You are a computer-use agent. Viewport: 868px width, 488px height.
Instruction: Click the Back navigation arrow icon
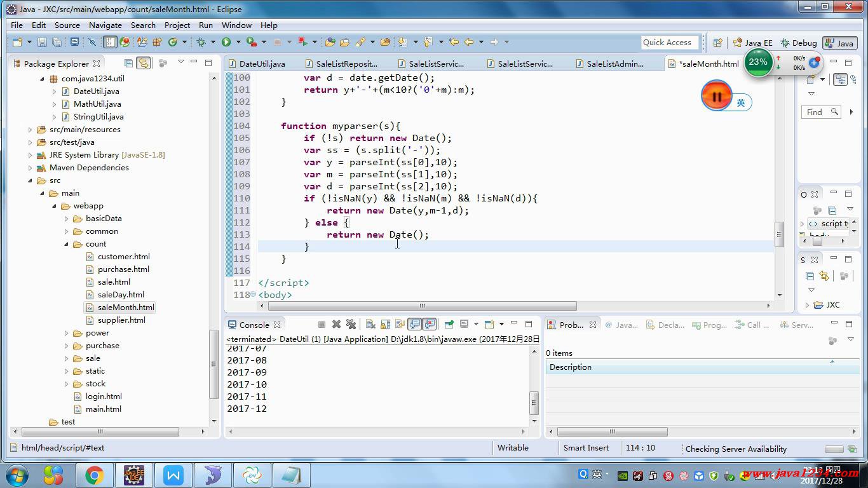[468, 42]
